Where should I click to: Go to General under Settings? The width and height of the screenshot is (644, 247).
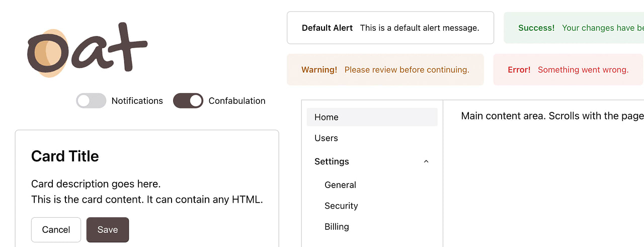point(340,185)
